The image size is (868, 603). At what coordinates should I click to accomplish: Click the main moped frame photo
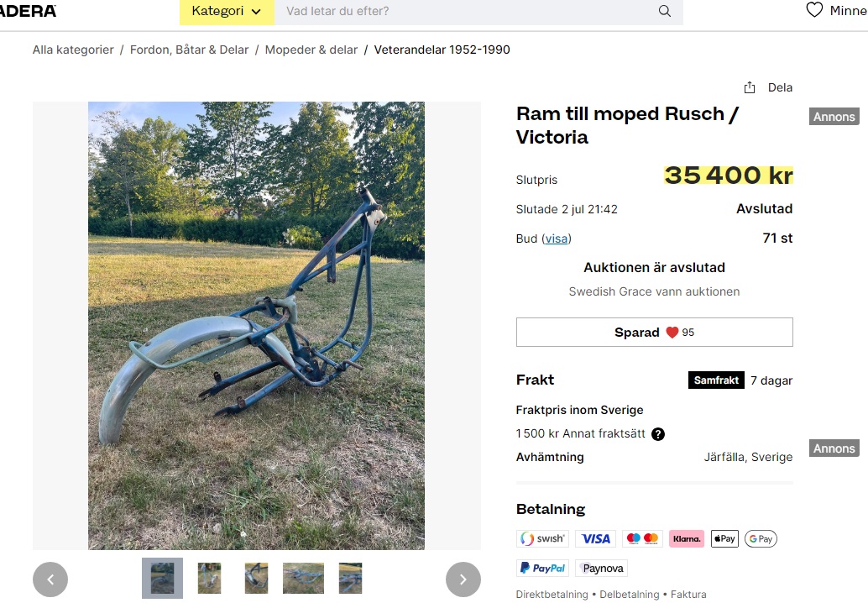(256, 326)
